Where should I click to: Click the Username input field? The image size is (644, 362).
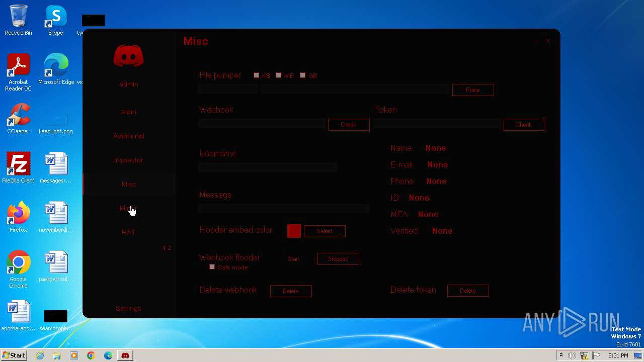pos(268,167)
